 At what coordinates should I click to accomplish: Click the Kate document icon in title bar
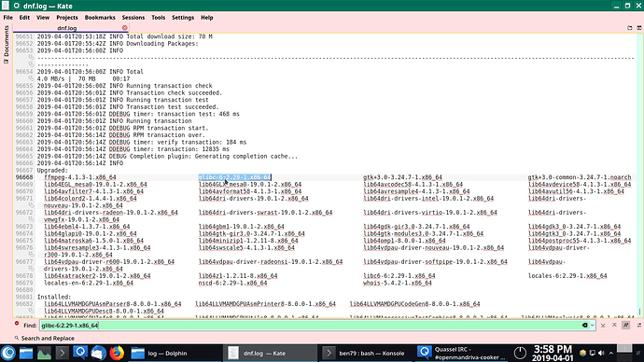pos(6,6)
